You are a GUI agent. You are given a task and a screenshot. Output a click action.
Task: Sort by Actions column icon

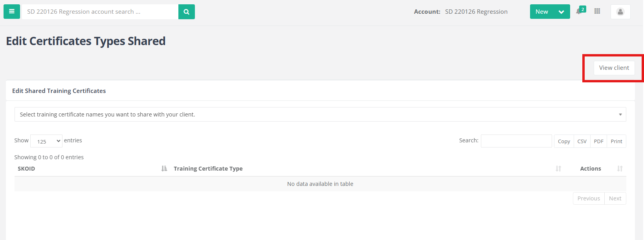pos(620,169)
